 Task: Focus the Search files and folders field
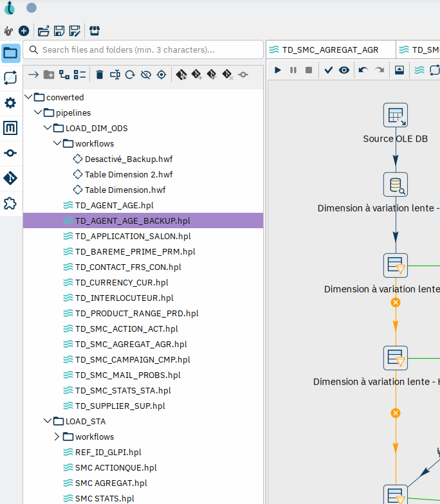pos(143,50)
